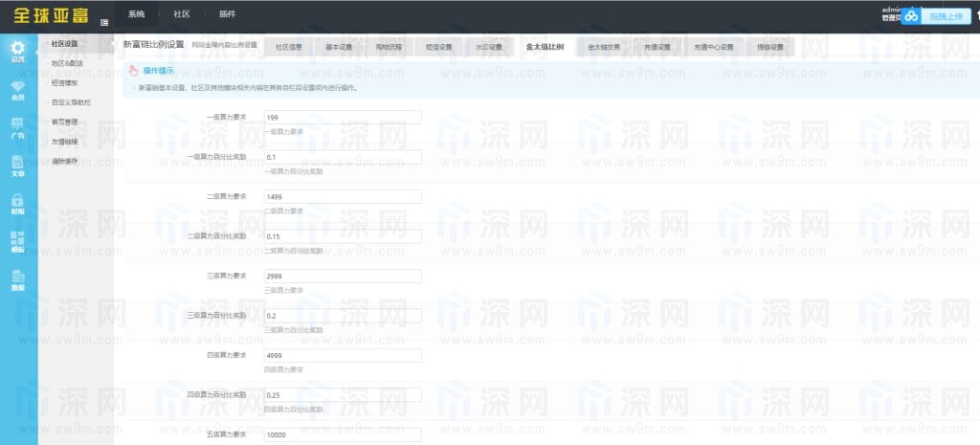
Task: Select the 充值中心设置 tab
Action: pyautogui.click(x=713, y=46)
